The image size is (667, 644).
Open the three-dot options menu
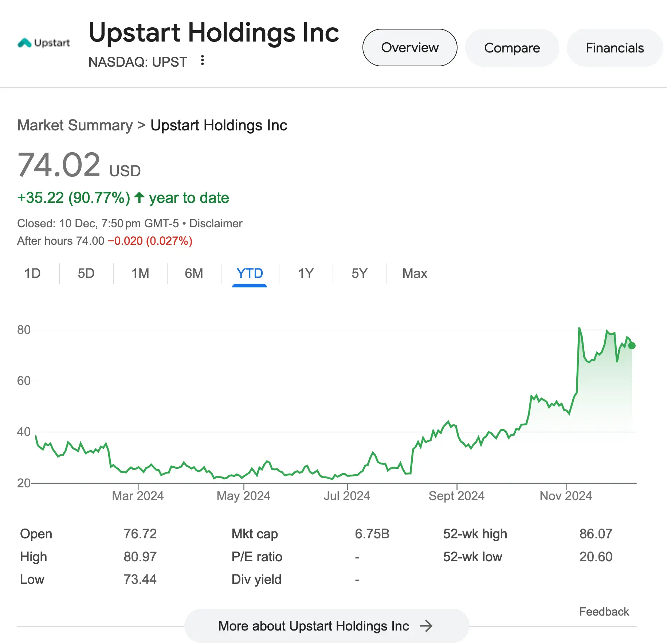(x=203, y=60)
